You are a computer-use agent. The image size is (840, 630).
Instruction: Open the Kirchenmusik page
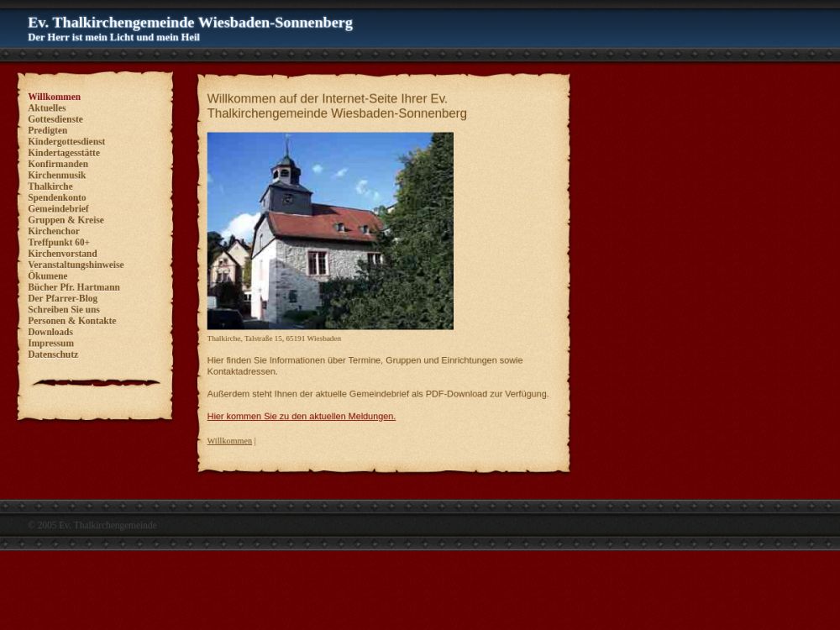(x=57, y=176)
